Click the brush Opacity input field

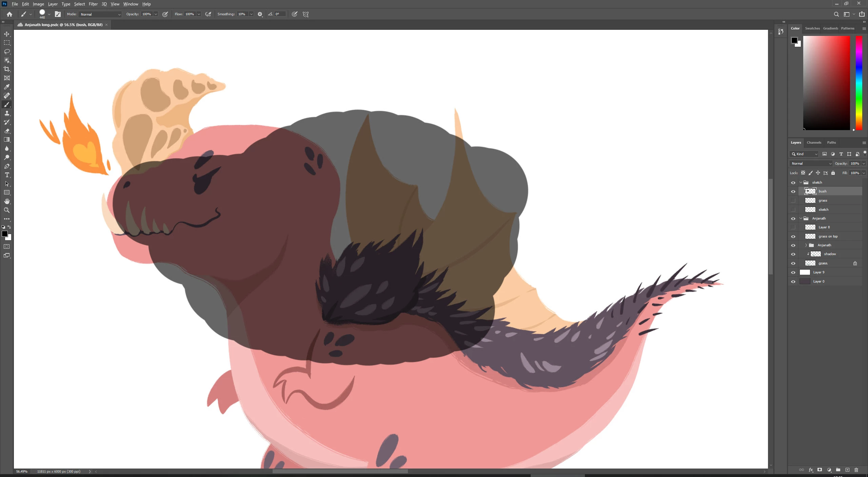tap(147, 14)
